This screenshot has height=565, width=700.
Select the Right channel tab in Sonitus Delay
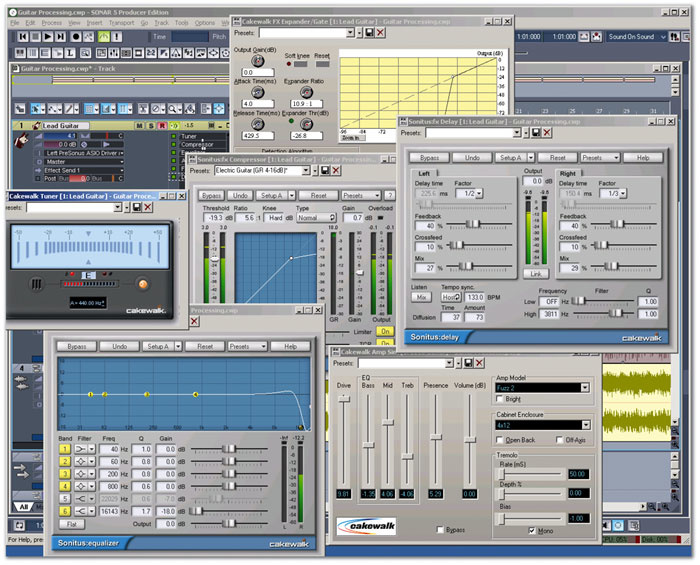pyautogui.click(x=568, y=173)
